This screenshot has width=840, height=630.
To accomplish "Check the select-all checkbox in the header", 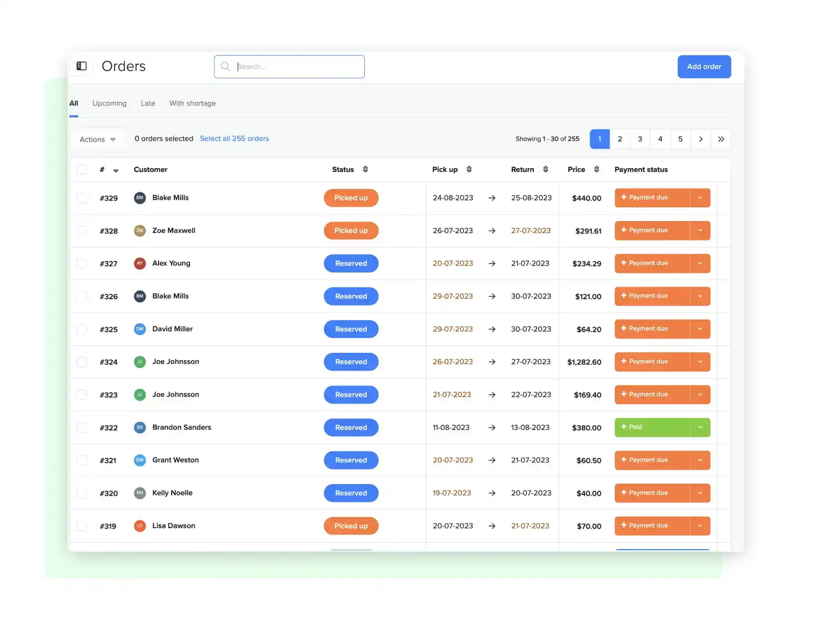I will pos(81,169).
